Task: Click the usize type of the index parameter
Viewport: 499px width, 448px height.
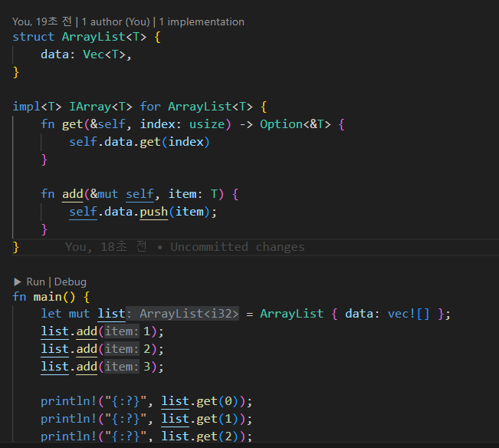Action: coord(209,124)
